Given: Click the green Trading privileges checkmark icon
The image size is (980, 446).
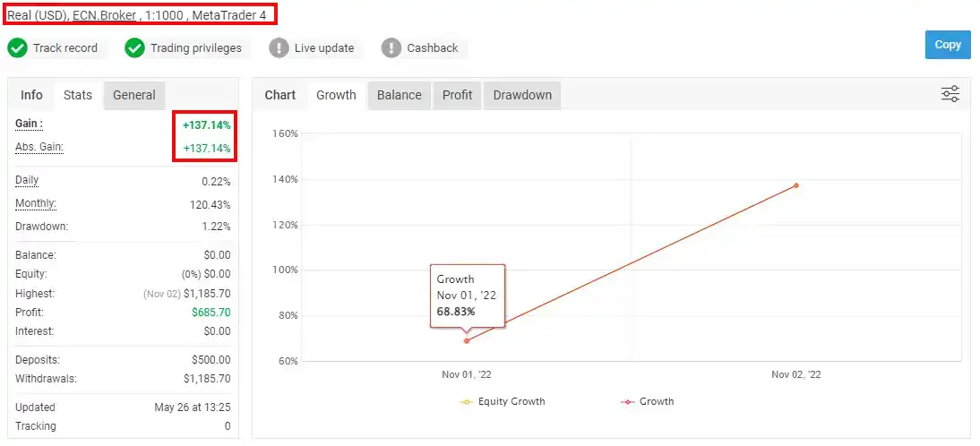Looking at the screenshot, I should point(134,48).
